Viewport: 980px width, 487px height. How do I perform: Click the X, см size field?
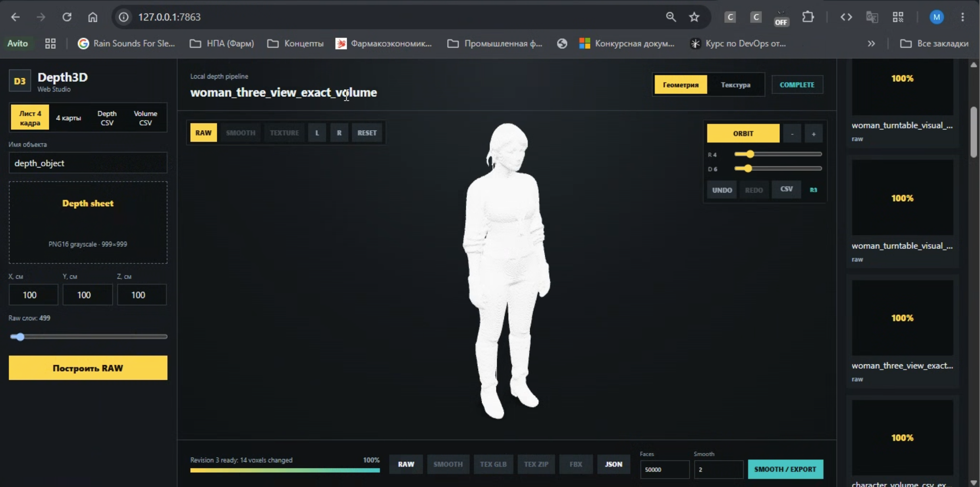pos(33,295)
